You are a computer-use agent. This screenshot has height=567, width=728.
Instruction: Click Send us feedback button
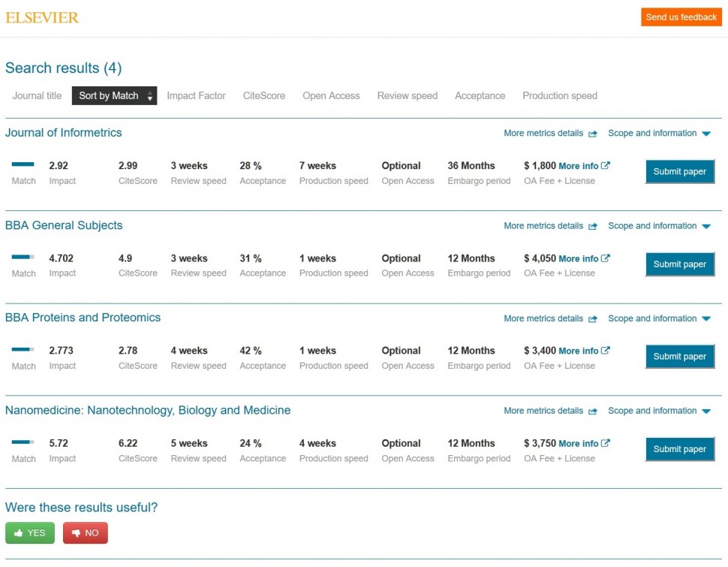(681, 17)
